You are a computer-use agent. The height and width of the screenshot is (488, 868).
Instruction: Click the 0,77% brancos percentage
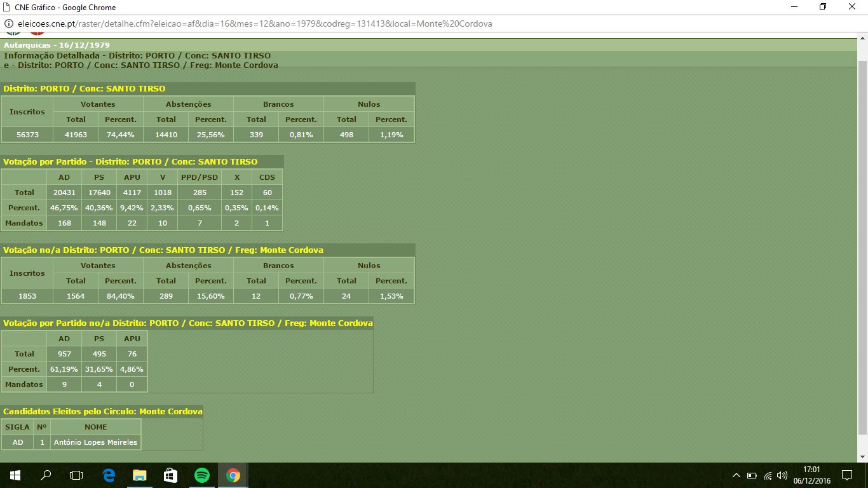[x=301, y=296]
